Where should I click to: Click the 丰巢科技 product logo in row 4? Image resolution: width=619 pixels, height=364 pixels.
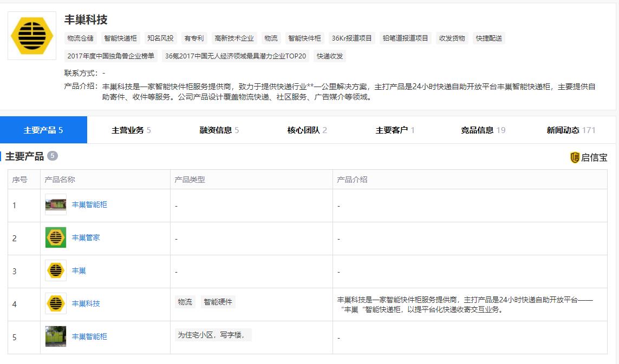(56, 303)
